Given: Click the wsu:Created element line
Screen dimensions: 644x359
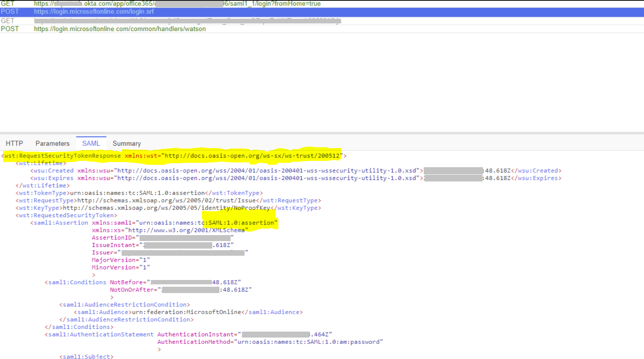Looking at the screenshot, I should pos(296,171).
